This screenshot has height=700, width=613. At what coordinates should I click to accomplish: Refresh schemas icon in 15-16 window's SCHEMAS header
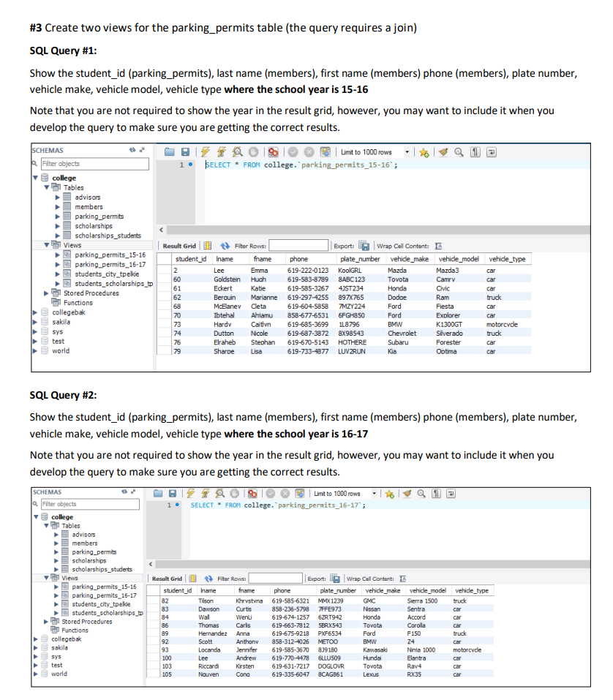(132, 150)
